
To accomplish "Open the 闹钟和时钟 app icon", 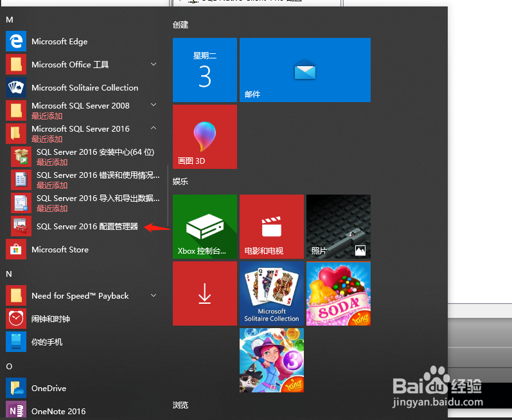I will 16,319.
